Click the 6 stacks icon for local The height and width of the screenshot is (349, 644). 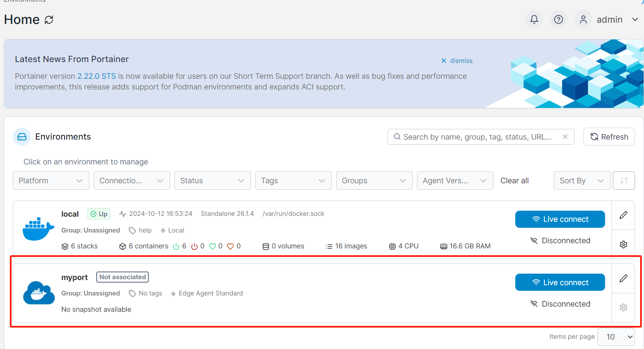pyautogui.click(x=65, y=247)
